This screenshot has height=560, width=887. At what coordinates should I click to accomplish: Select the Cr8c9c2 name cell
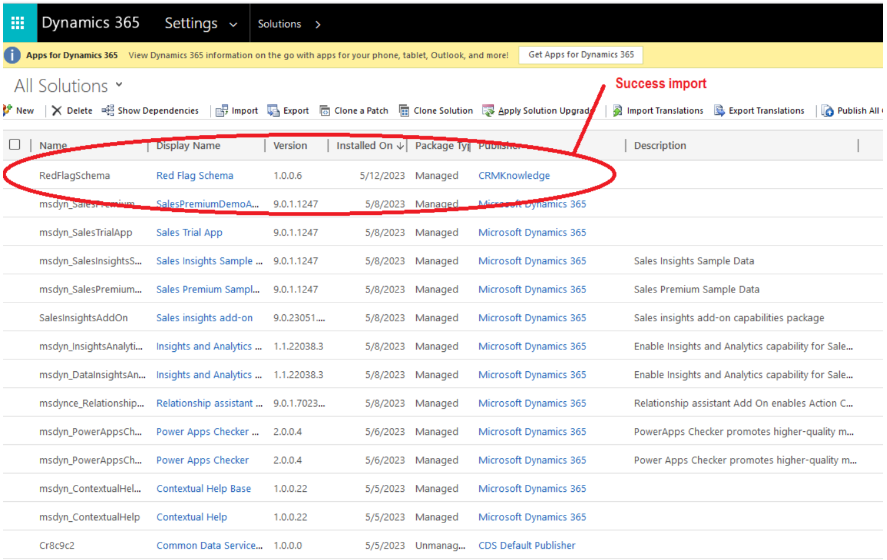click(57, 545)
